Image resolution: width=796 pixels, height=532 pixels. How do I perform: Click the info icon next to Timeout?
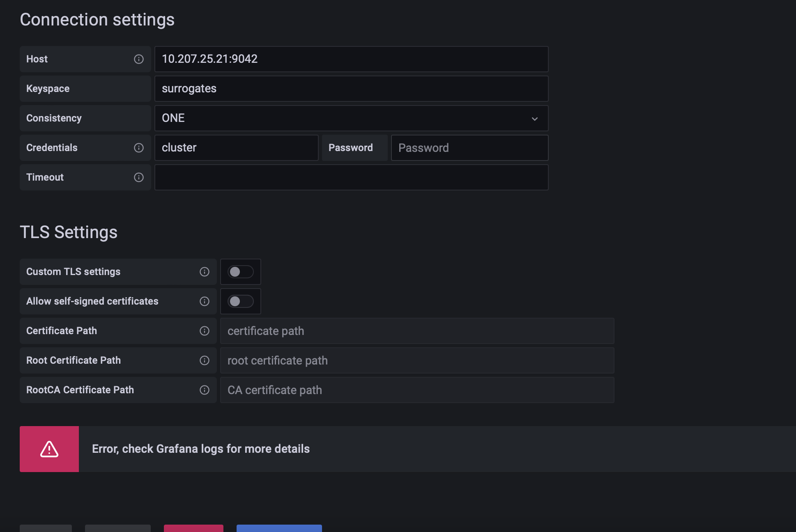click(138, 177)
